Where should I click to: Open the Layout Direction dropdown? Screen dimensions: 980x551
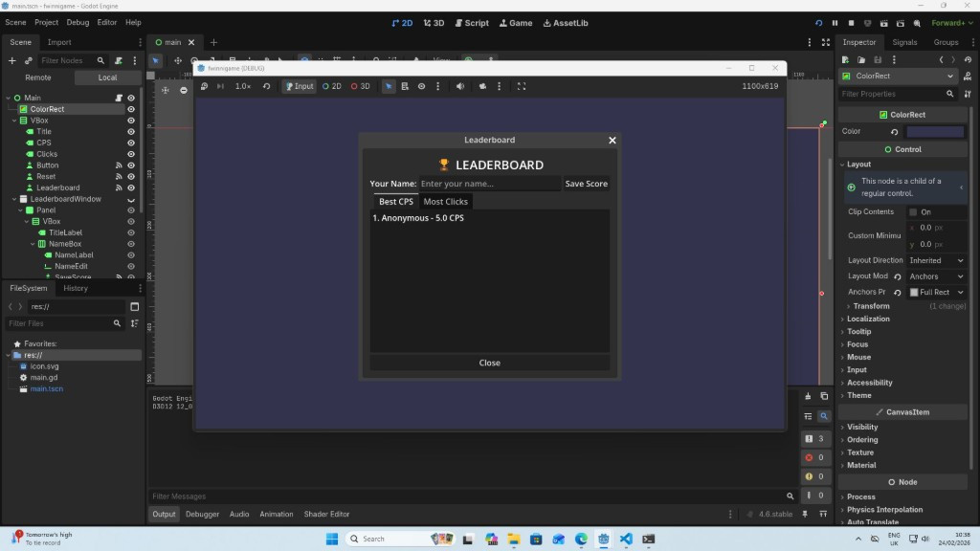pos(935,260)
